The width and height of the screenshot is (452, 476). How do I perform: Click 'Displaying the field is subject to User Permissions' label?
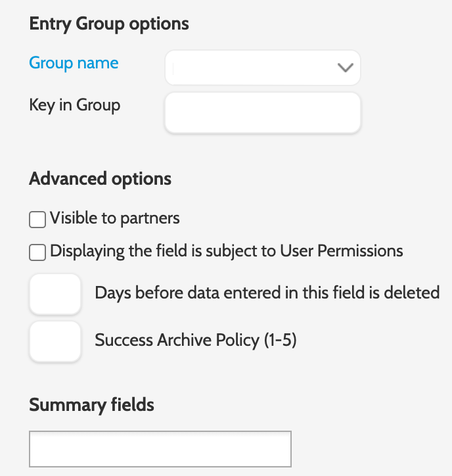click(227, 250)
